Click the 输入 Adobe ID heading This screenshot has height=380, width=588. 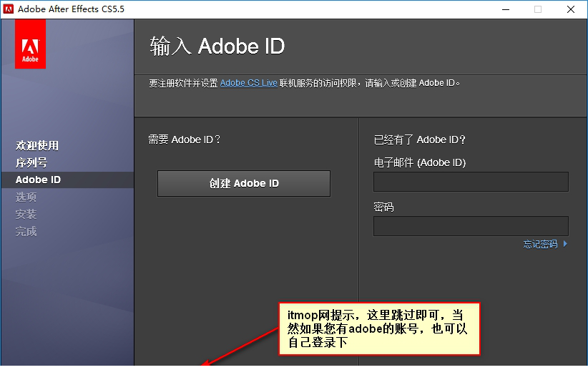pyautogui.click(x=217, y=47)
